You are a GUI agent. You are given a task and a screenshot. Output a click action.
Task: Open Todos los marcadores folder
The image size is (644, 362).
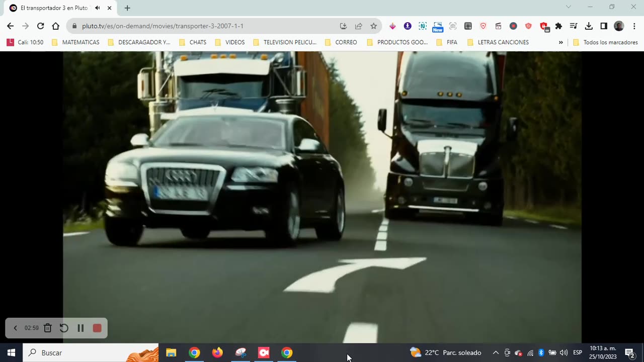click(x=606, y=42)
